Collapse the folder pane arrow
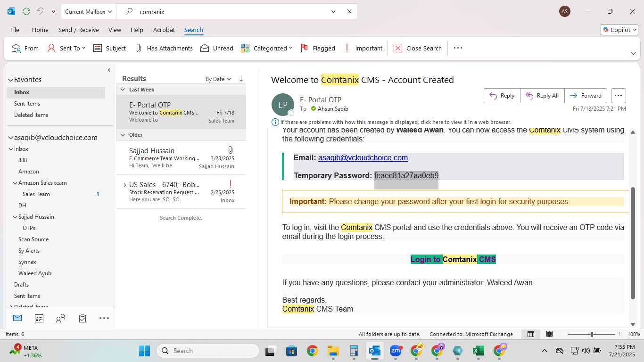 tap(109, 70)
